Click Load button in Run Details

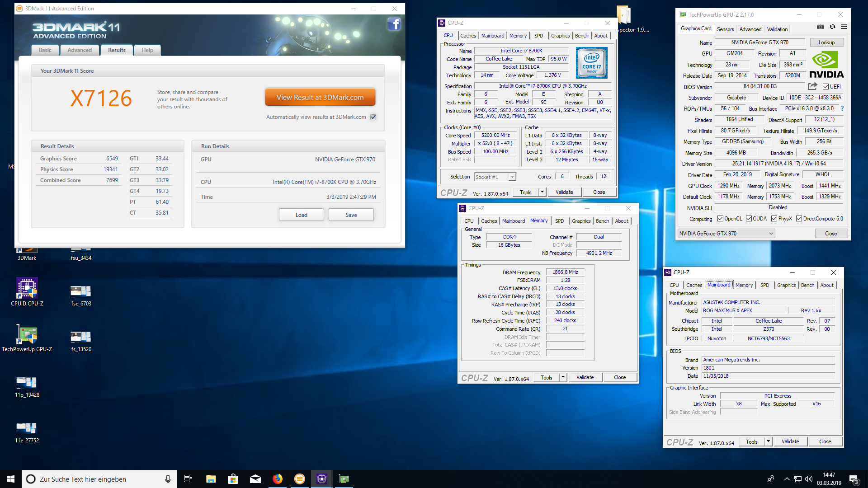[302, 215]
